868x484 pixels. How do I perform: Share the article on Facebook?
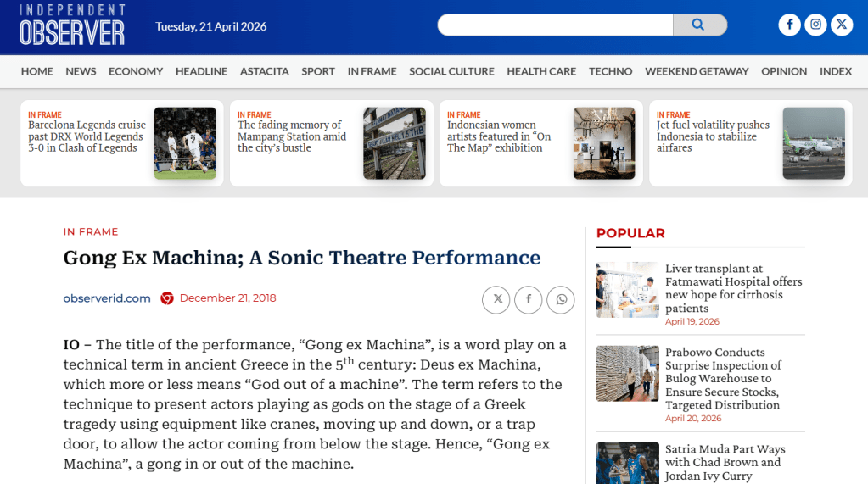529,299
